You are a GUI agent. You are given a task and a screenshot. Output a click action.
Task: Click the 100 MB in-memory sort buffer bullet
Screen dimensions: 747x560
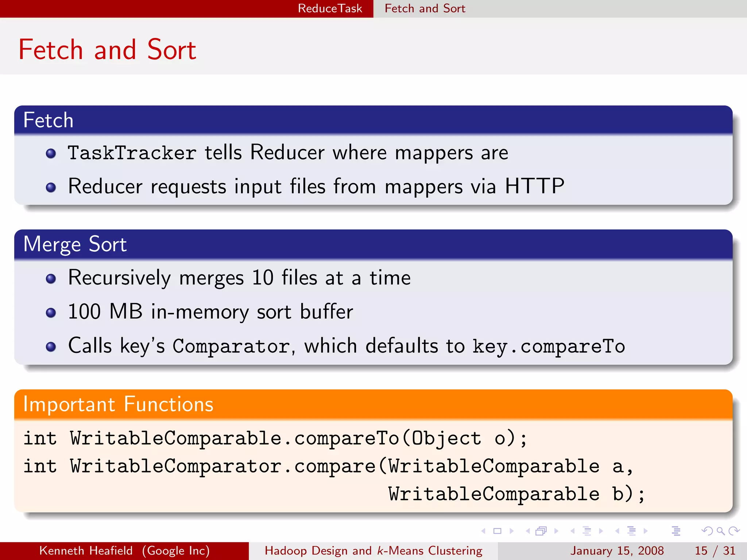[x=210, y=312]
